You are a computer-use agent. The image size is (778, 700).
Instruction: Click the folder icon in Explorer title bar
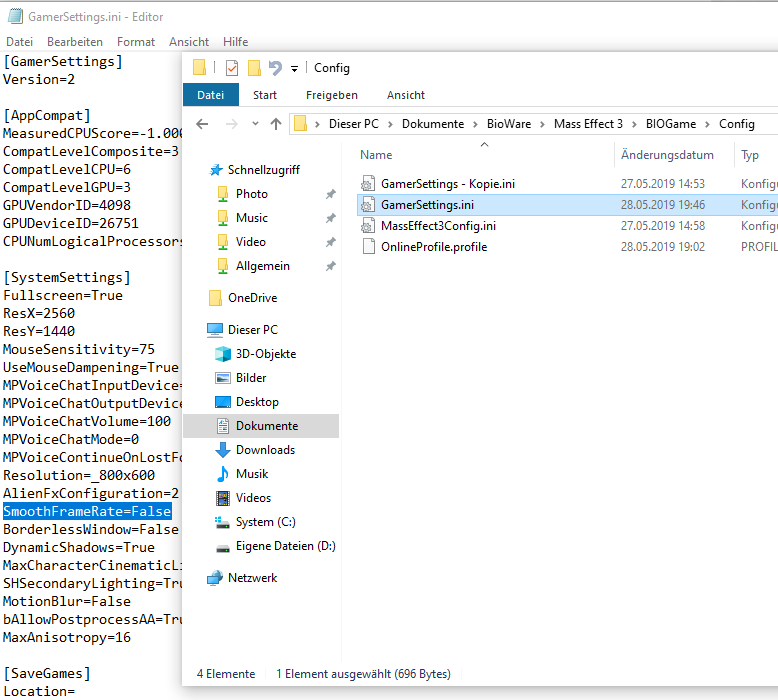point(199,67)
